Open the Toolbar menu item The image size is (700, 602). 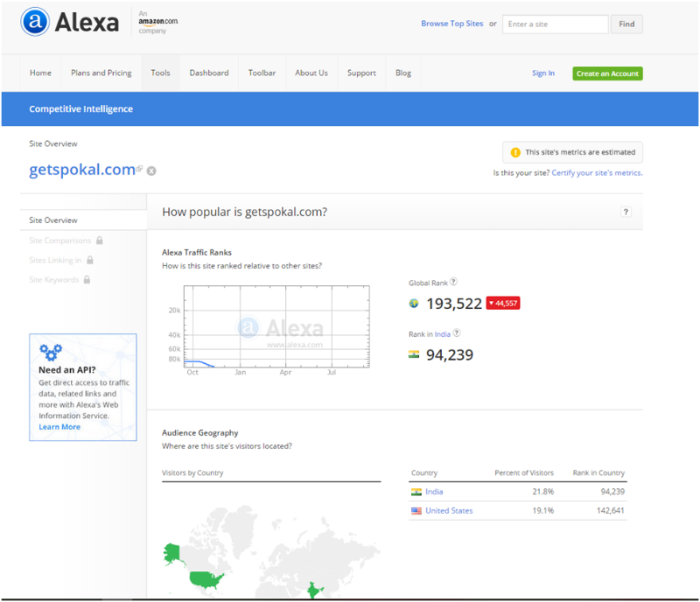262,73
